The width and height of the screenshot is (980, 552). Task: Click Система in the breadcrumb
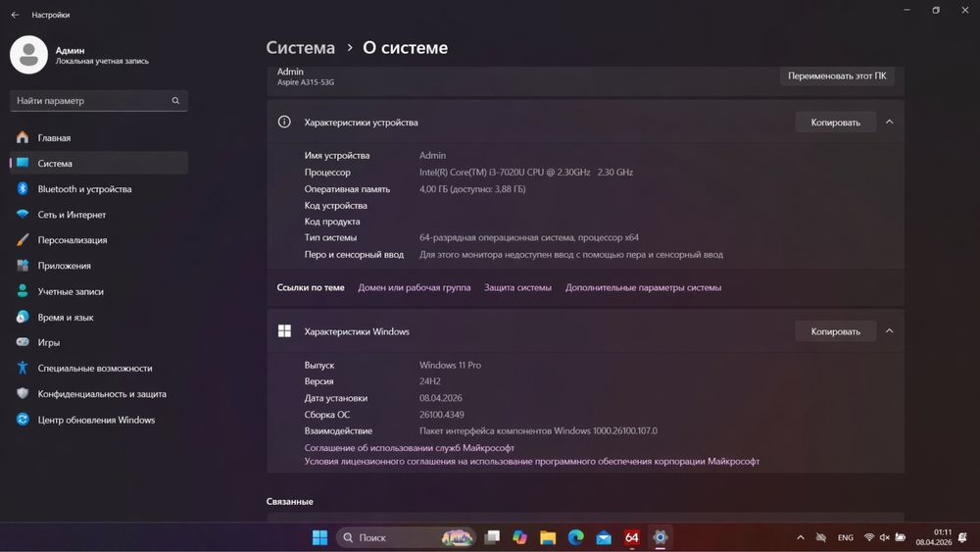pyautogui.click(x=301, y=47)
